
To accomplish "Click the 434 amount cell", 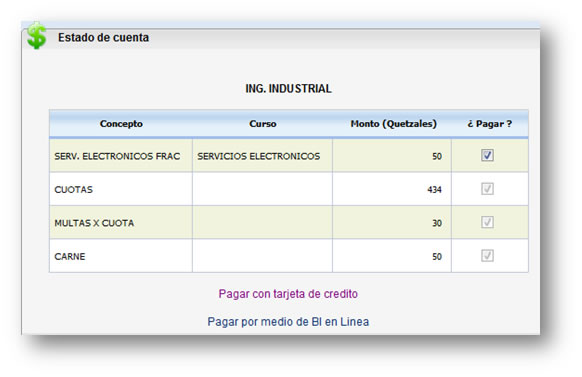I will [x=392, y=189].
